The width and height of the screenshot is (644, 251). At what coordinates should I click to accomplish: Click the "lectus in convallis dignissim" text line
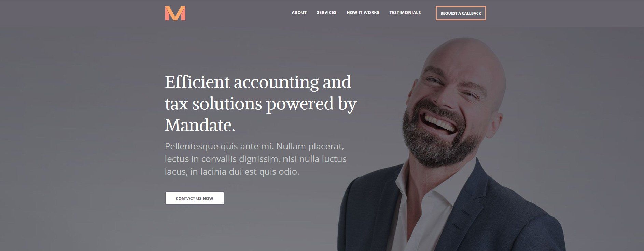(x=255, y=159)
